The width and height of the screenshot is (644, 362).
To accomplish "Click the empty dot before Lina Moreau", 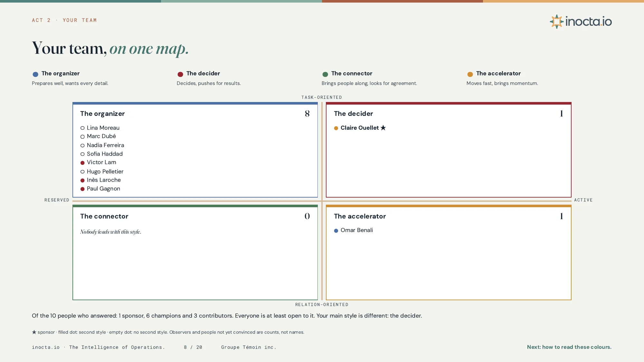I will [x=82, y=128].
